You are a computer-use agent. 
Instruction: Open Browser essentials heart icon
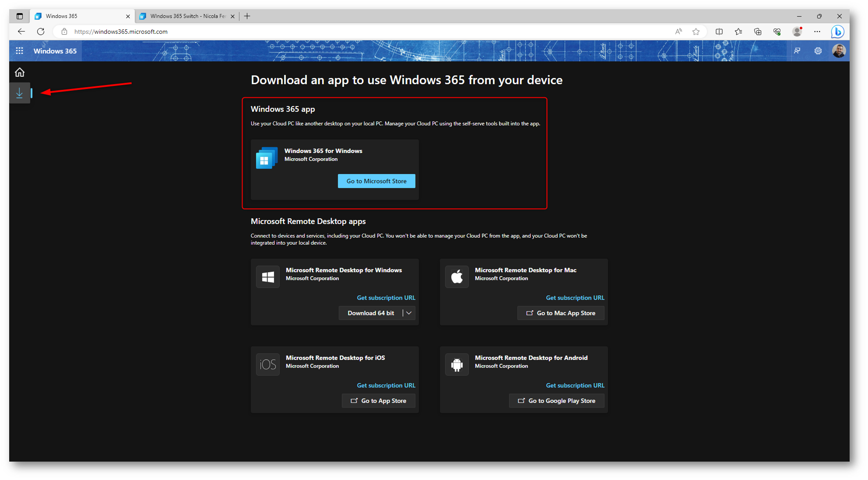coord(777,32)
